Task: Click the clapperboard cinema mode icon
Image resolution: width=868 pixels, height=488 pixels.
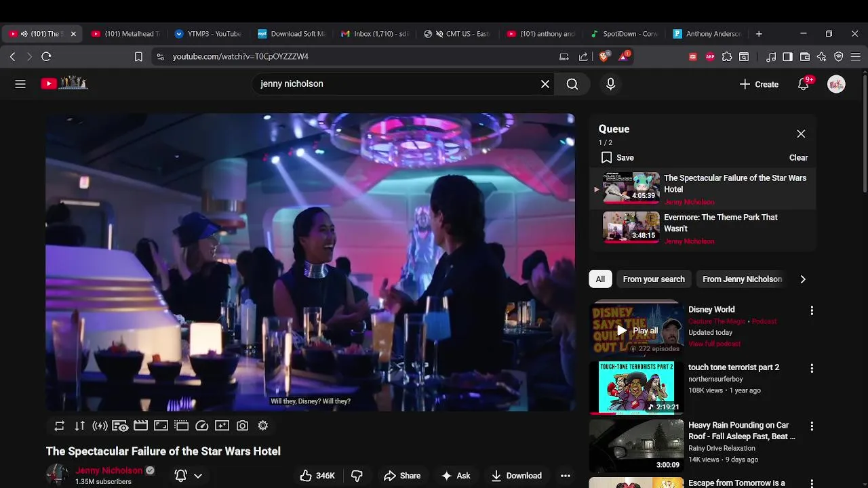Action: (140, 426)
